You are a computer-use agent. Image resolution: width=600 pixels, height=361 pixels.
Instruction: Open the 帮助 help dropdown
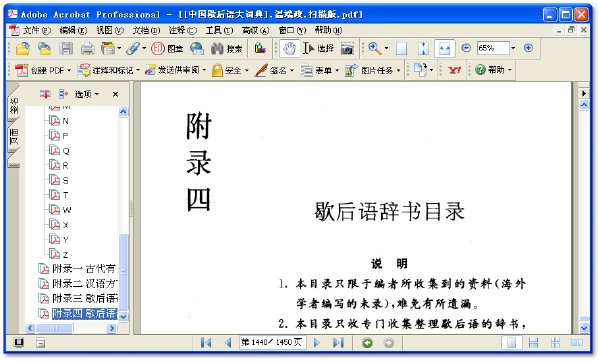(x=493, y=70)
